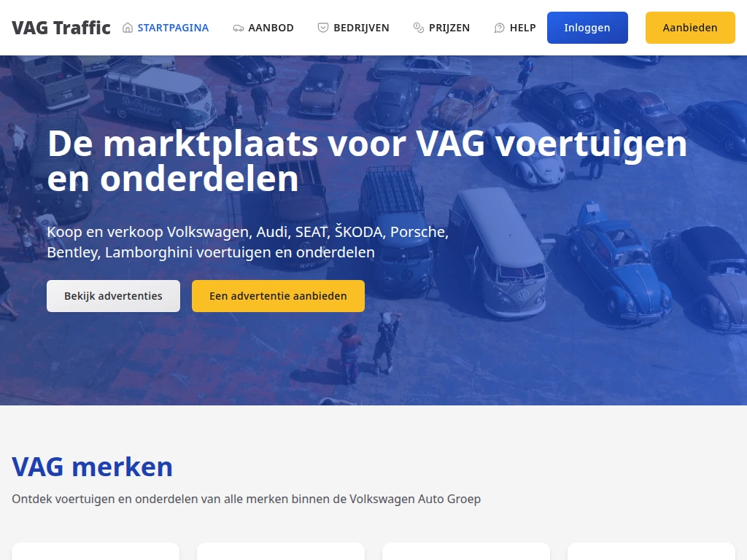Click the coins icon beside Prijzen
The image size is (747, 560).
pyautogui.click(x=418, y=28)
